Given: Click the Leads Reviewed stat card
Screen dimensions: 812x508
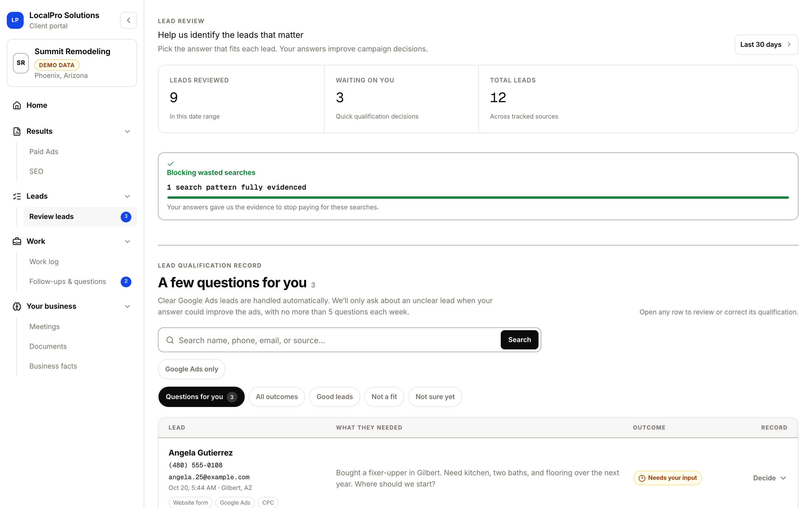Looking at the screenshot, I should tap(241, 99).
